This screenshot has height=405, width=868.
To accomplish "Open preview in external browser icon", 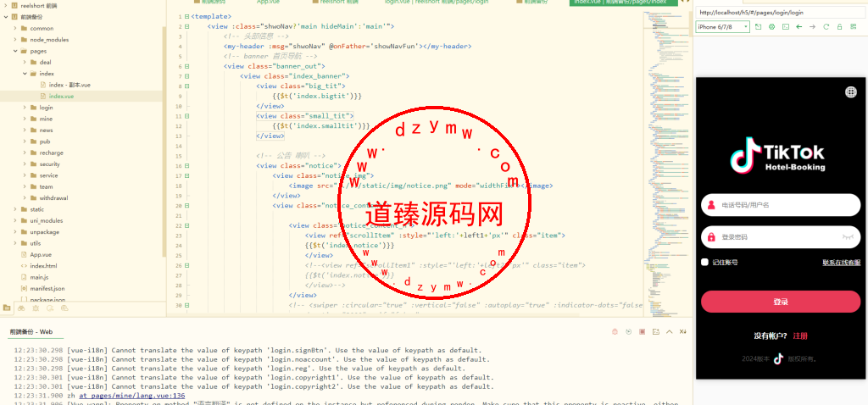I will point(759,26).
